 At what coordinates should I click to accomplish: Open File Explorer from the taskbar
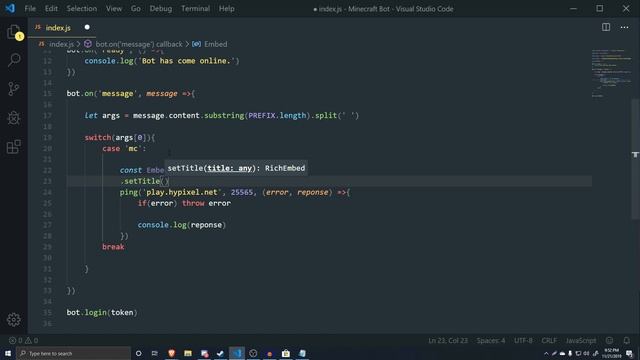pyautogui.click(x=188, y=353)
